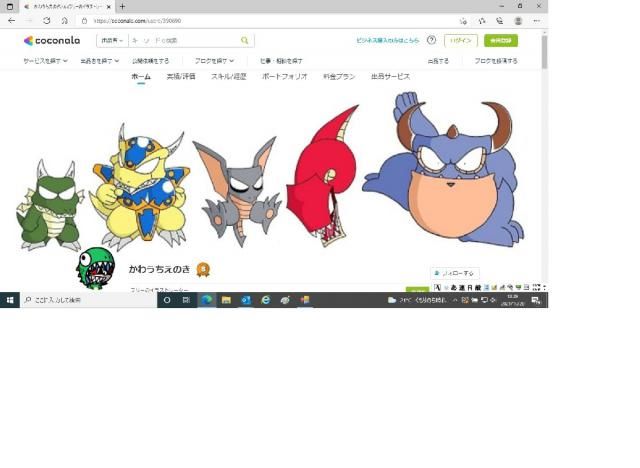Click the green dragon illustration
This screenshot has height=468, width=640.
pyautogui.click(x=49, y=205)
